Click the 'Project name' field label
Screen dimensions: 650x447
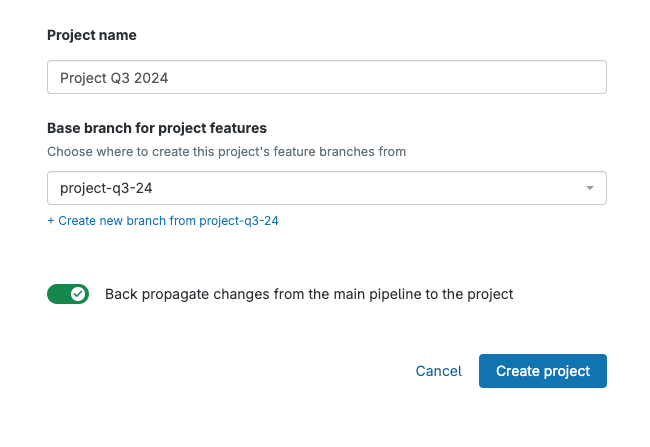tap(92, 35)
